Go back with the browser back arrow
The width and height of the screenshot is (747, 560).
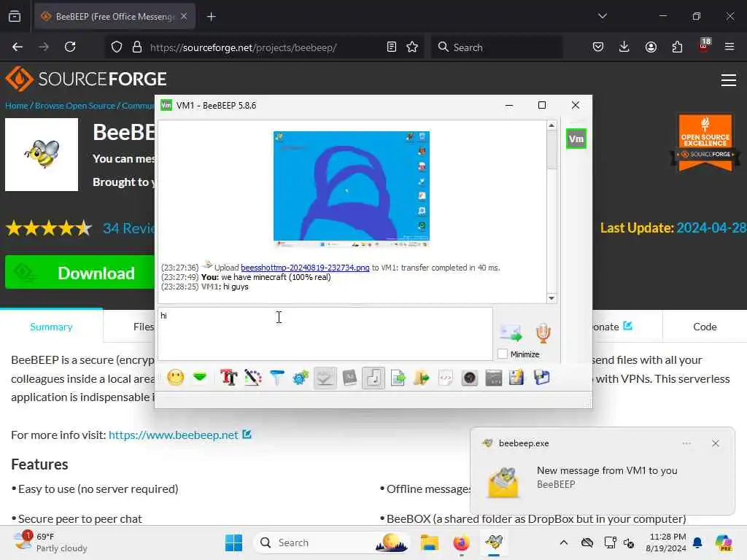click(18, 47)
